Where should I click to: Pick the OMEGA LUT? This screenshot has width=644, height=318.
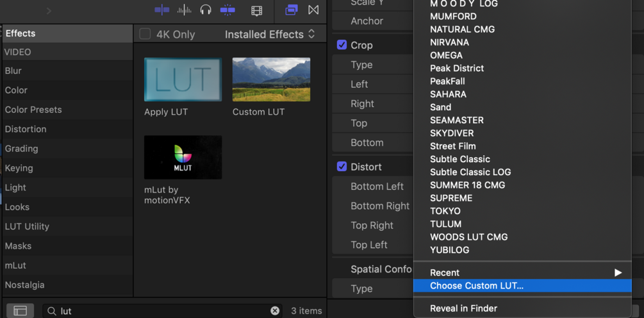446,55
